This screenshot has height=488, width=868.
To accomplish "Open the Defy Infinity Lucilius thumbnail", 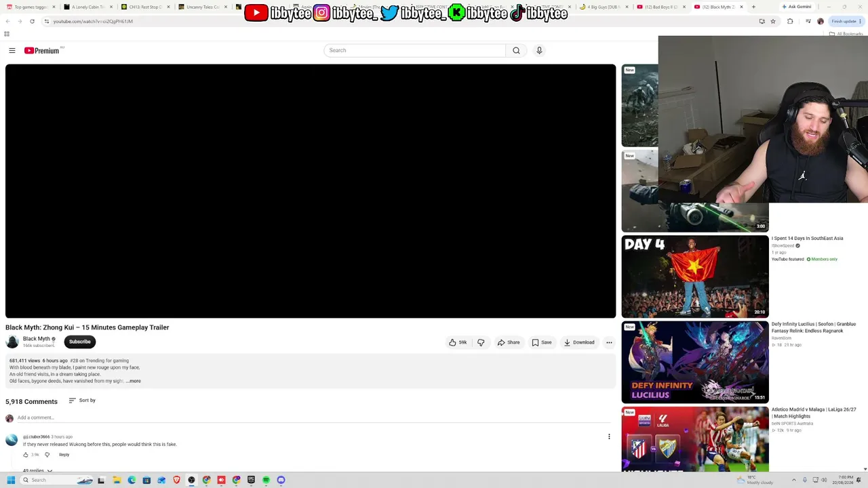I will pyautogui.click(x=695, y=362).
